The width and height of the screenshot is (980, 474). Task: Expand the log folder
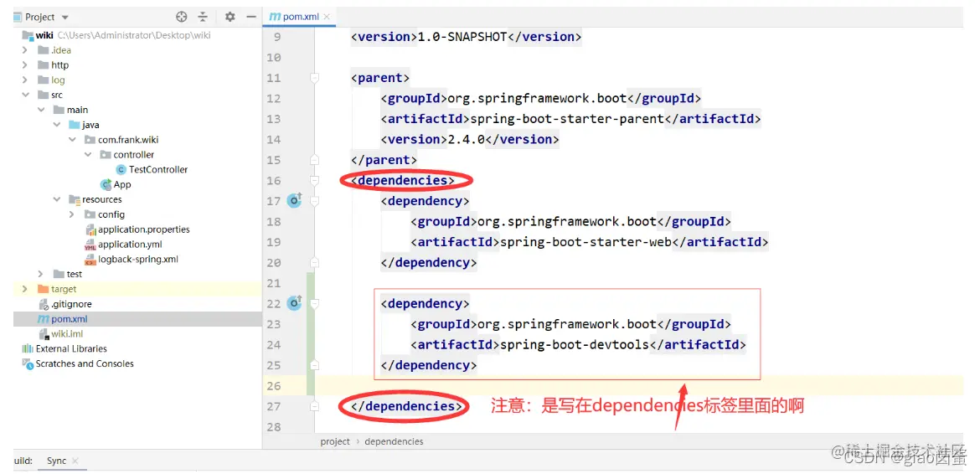coord(25,80)
